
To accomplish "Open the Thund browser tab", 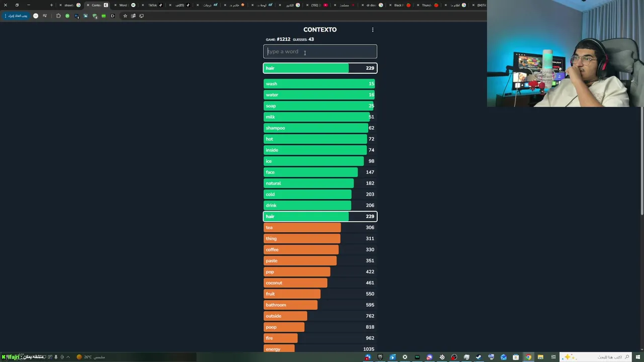I will coord(426,5).
